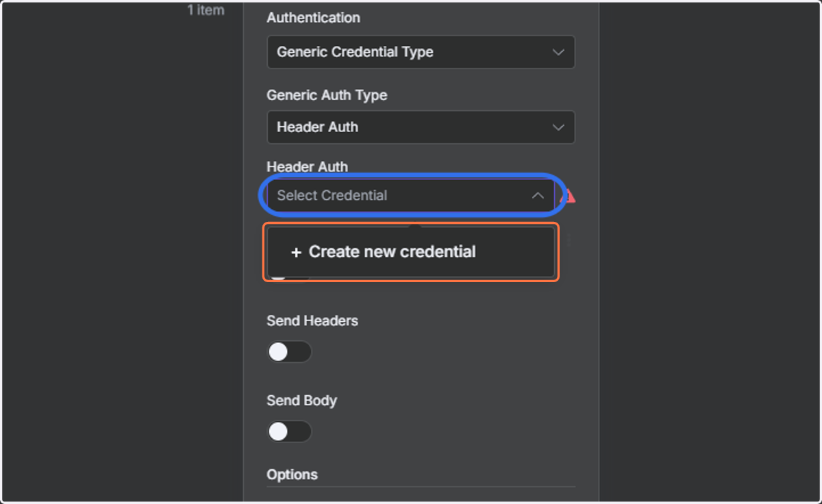Viewport: 822px width, 504px height.
Task: Click the plus icon in Create new credential
Action: (x=296, y=253)
